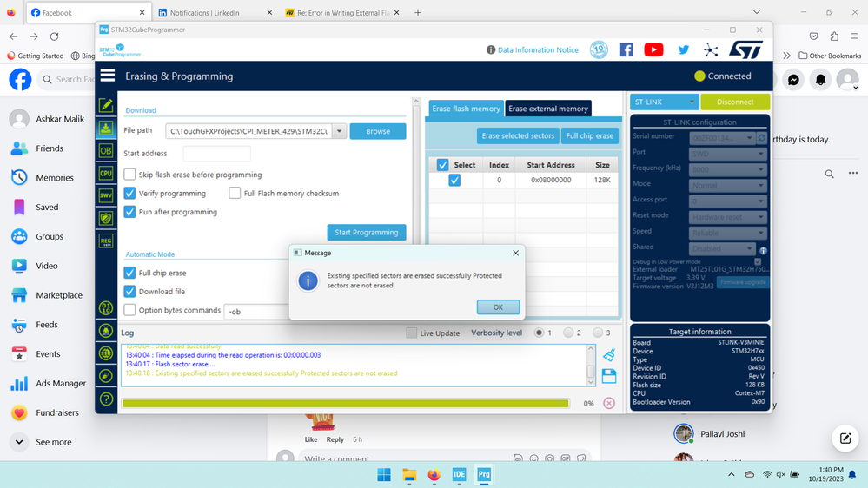Cancel the operation with the red X circle

click(609, 404)
